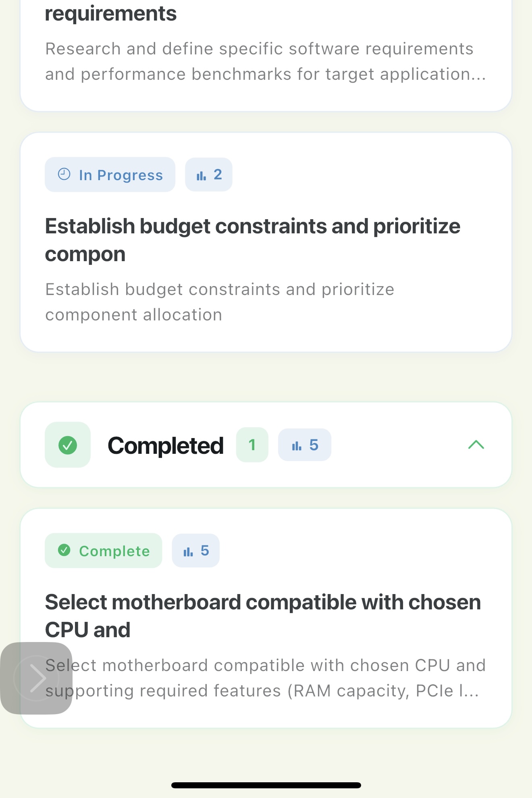Tap the home indicator bar

[x=266, y=785]
